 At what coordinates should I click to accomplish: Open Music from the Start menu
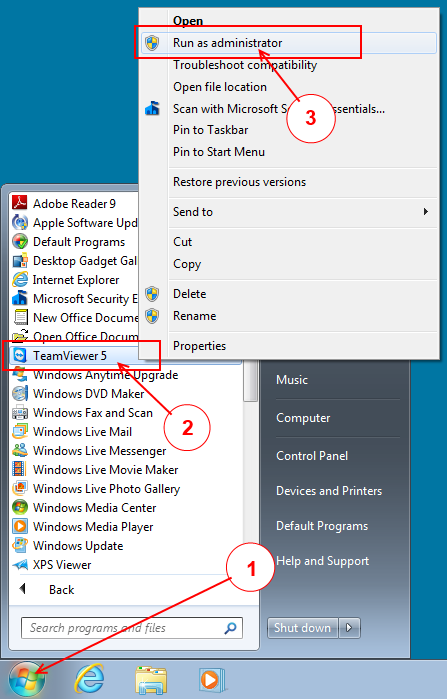click(x=291, y=380)
